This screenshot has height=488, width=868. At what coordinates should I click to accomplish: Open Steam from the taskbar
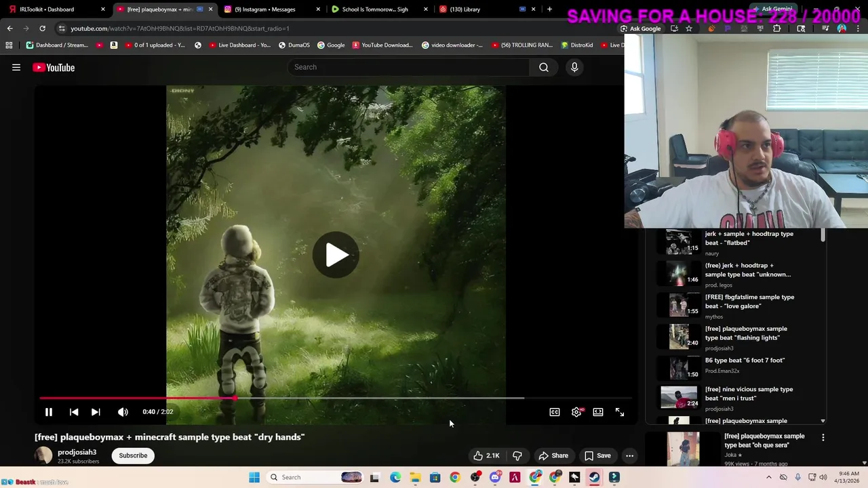click(594, 477)
